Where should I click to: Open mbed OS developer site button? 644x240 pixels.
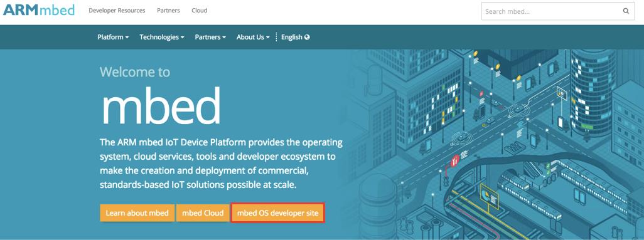pos(277,213)
